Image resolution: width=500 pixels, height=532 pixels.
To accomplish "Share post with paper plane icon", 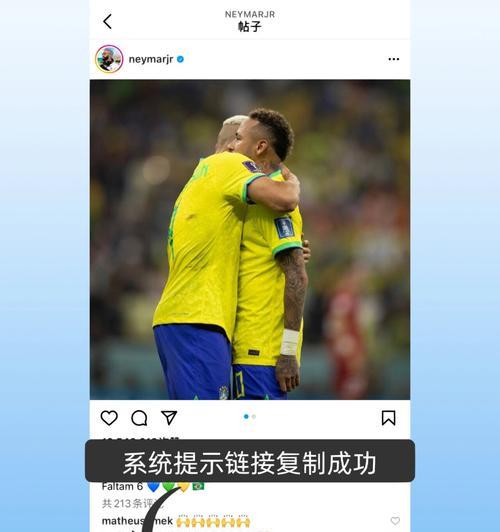I will [169, 418].
